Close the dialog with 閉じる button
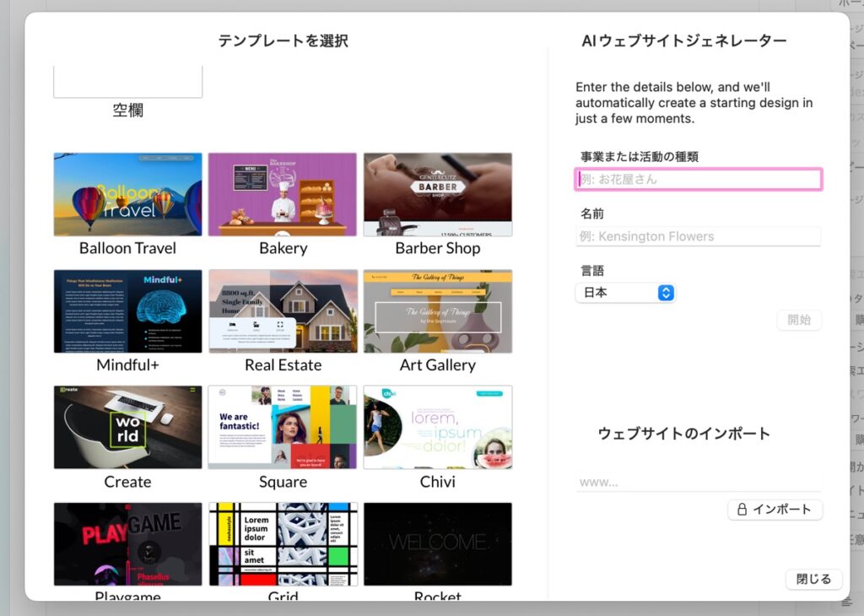The image size is (864, 616). [x=813, y=579]
